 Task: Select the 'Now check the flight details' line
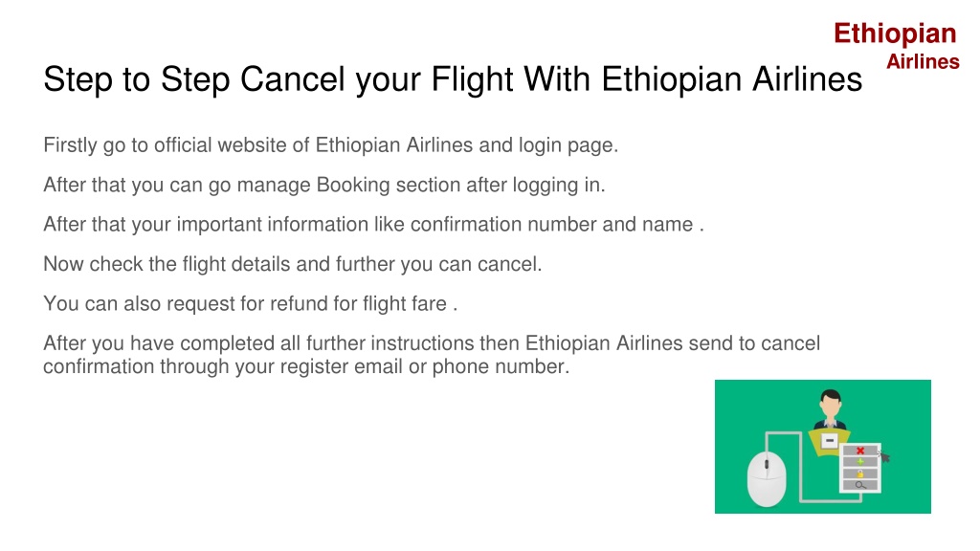pos(292,264)
